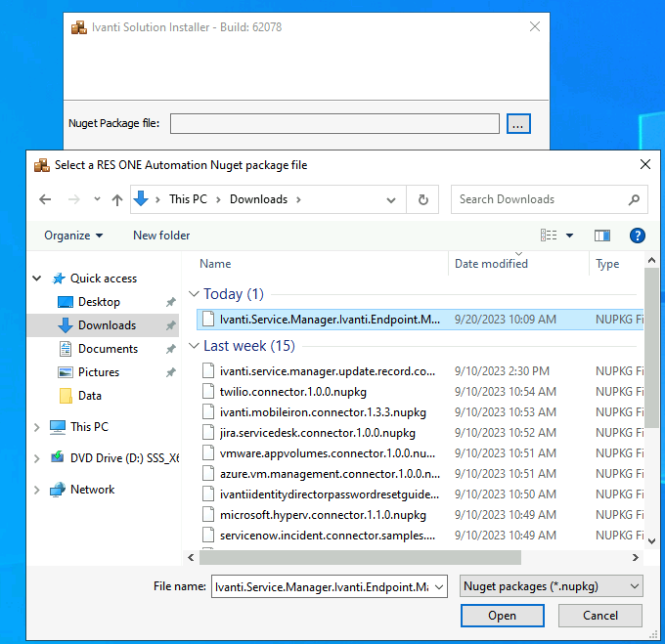665x644 pixels.
Task: Select ivanti.mobileiron.connector.1.3.3.nupkg
Action: click(x=323, y=412)
